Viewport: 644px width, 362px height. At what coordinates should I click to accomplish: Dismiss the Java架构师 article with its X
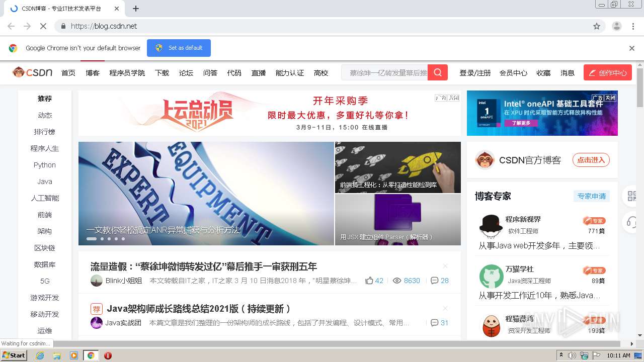(445, 308)
